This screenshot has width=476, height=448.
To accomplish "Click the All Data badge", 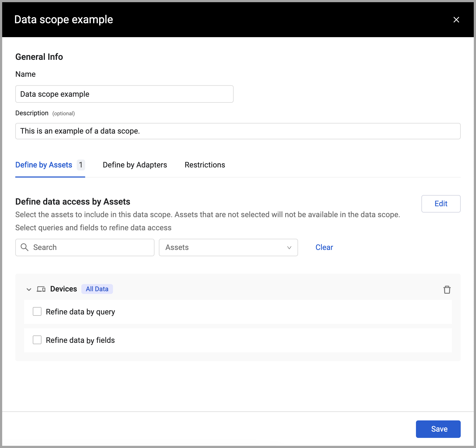I will coord(97,289).
